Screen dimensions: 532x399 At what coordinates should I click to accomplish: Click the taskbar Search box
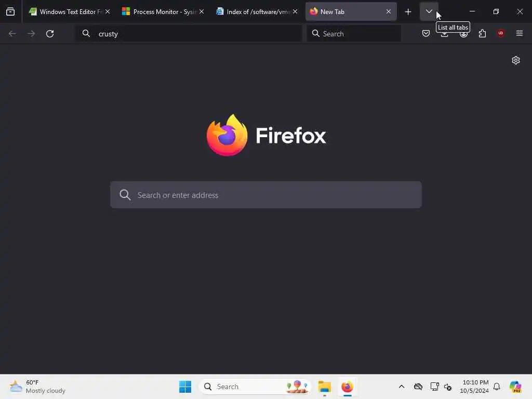(x=255, y=387)
